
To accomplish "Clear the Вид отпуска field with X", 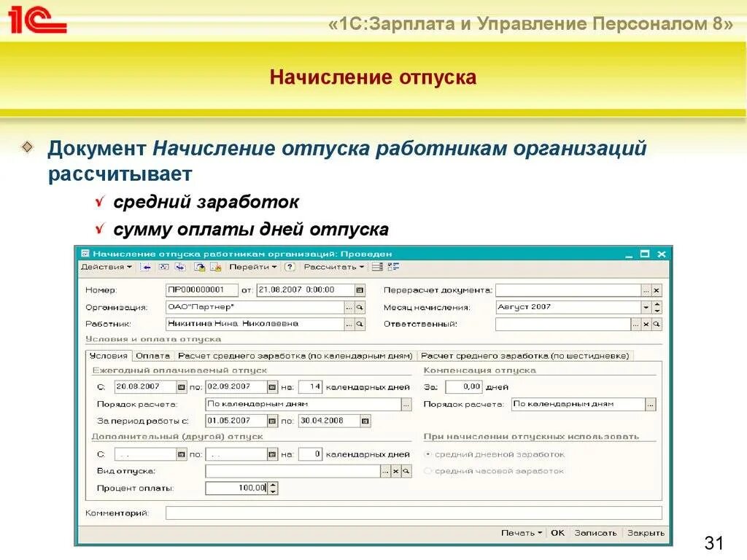I will pyautogui.click(x=396, y=472).
